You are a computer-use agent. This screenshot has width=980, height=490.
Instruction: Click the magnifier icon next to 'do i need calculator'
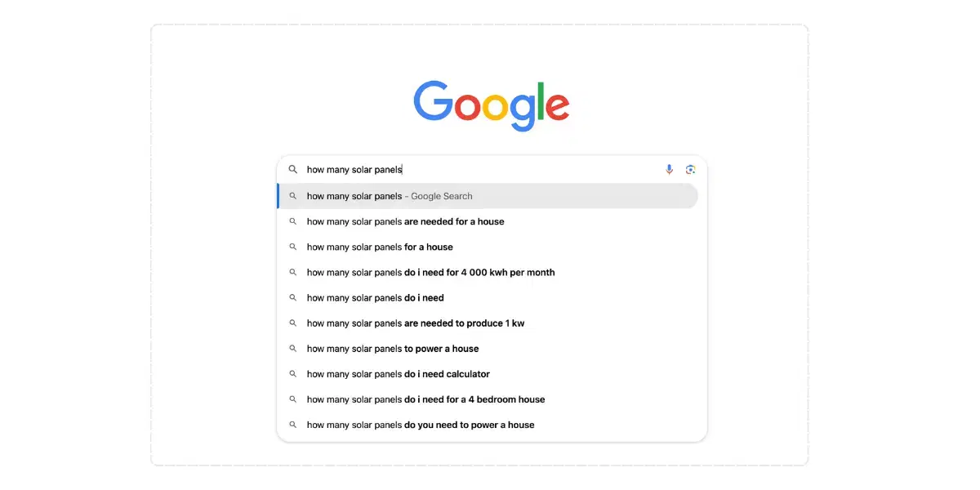[293, 374]
